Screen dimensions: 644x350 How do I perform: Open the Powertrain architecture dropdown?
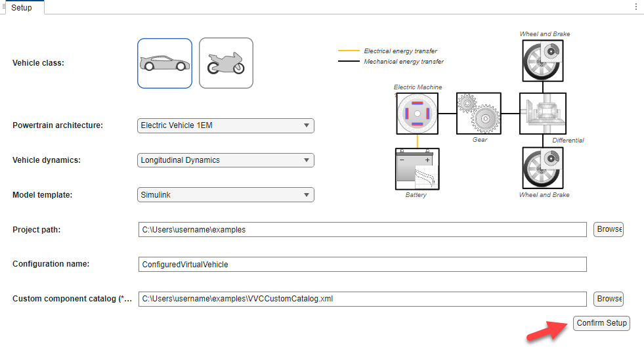(x=225, y=125)
